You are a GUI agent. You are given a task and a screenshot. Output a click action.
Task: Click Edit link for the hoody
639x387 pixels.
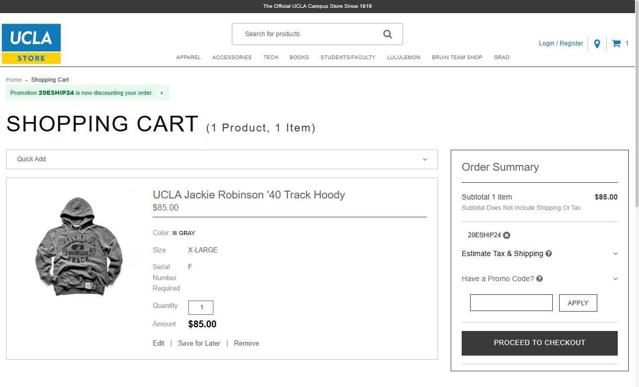click(159, 343)
